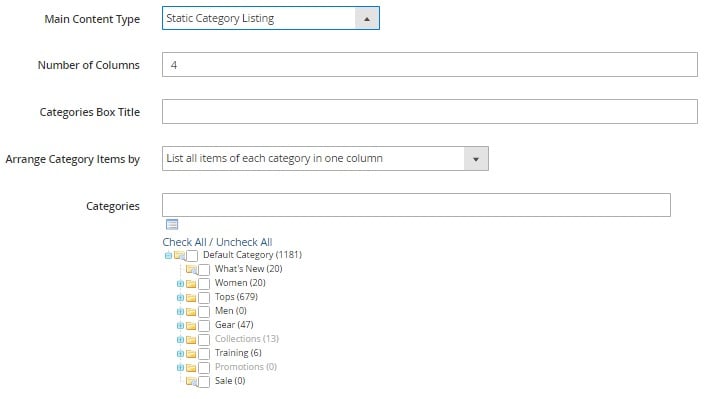711x399 pixels.
Task: Click the Categories text field
Action: (x=416, y=205)
